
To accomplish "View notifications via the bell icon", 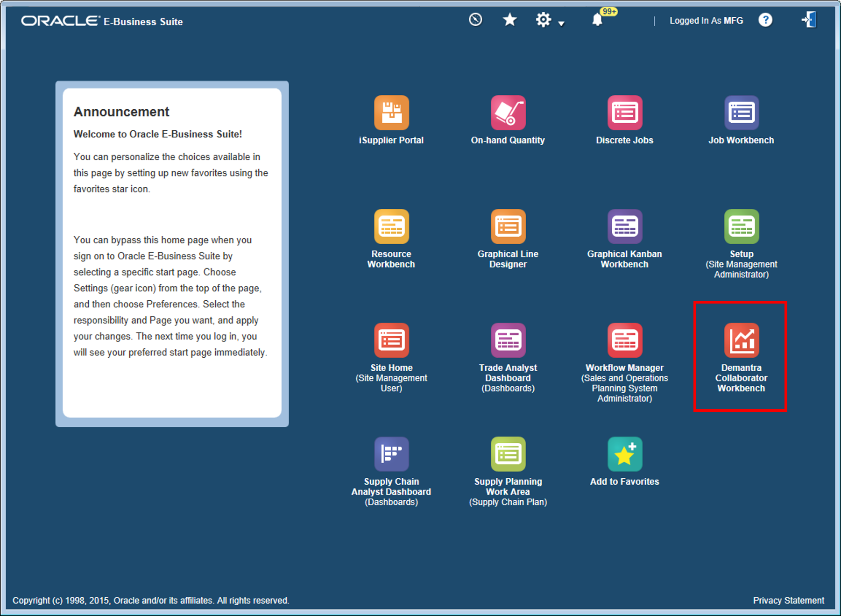I will point(597,21).
